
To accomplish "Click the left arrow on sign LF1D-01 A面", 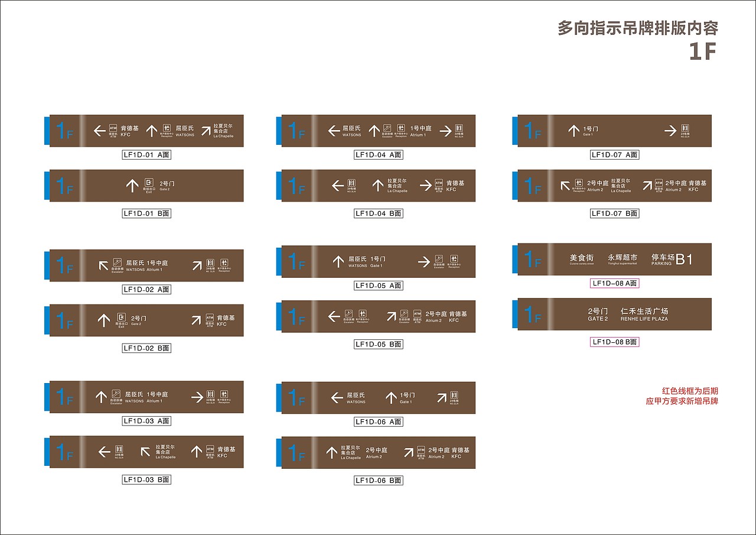I will 100,131.
